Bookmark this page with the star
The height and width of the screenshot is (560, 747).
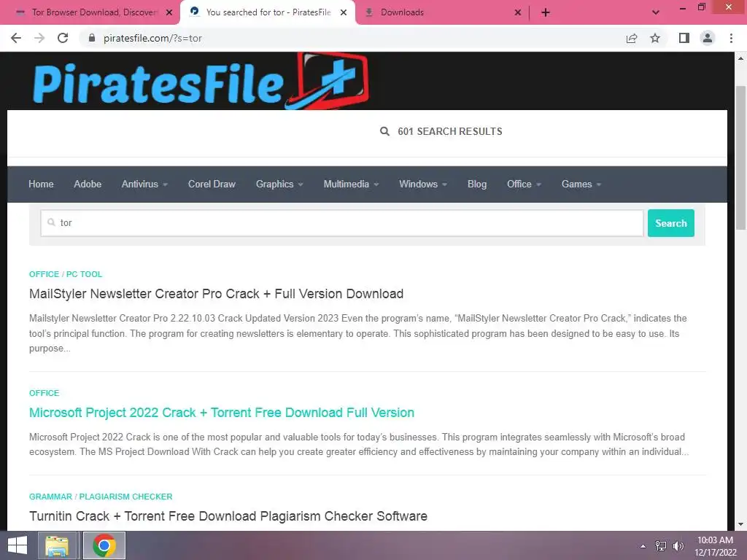click(655, 38)
